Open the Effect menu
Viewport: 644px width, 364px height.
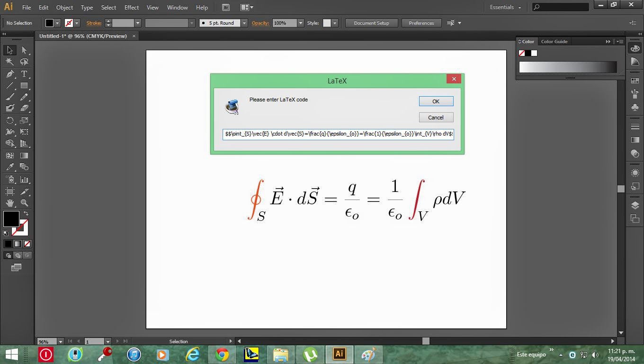pyautogui.click(x=132, y=8)
